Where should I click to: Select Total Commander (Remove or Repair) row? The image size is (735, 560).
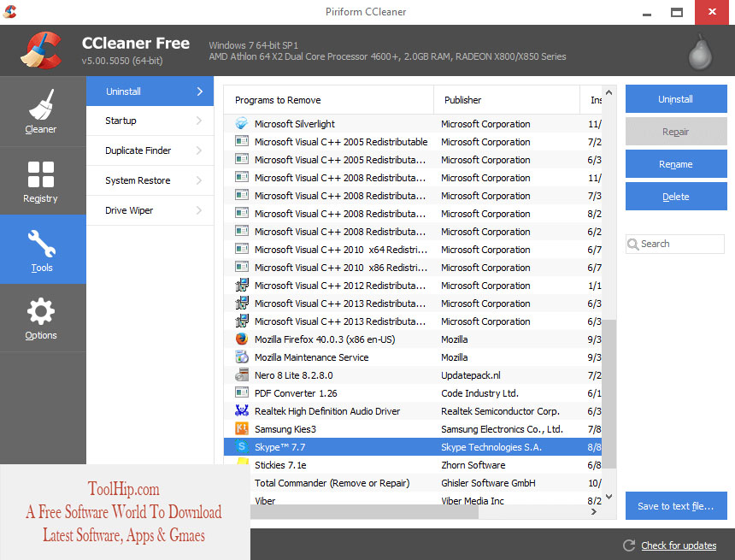(413, 482)
